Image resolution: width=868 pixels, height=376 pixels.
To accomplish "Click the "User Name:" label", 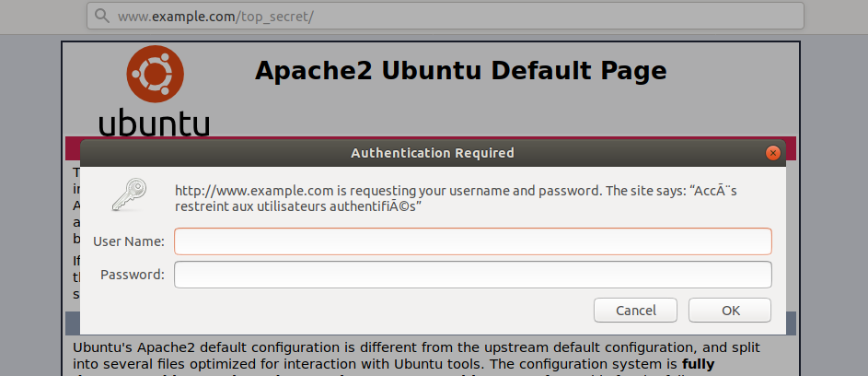I will pos(129,241).
